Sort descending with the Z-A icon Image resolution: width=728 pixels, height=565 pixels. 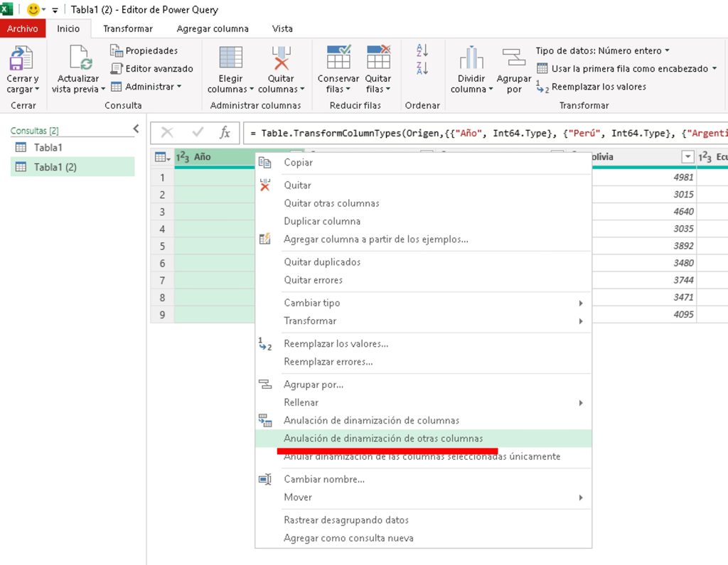tap(422, 68)
